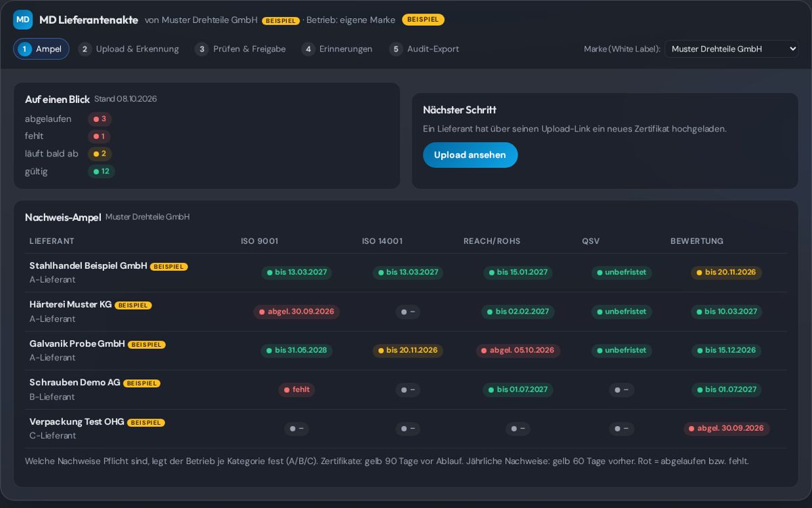This screenshot has height=508, width=812.
Task: Click the ISO 9001 column header
Action: 259,241
